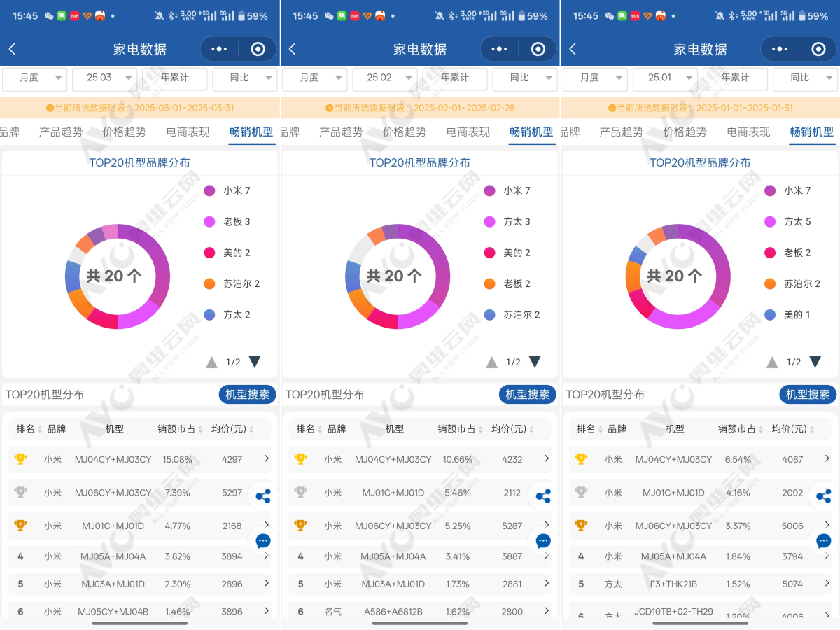The width and height of the screenshot is (840, 630).
Task: Click 美的 1 blue legend color dot
Action: (x=771, y=315)
